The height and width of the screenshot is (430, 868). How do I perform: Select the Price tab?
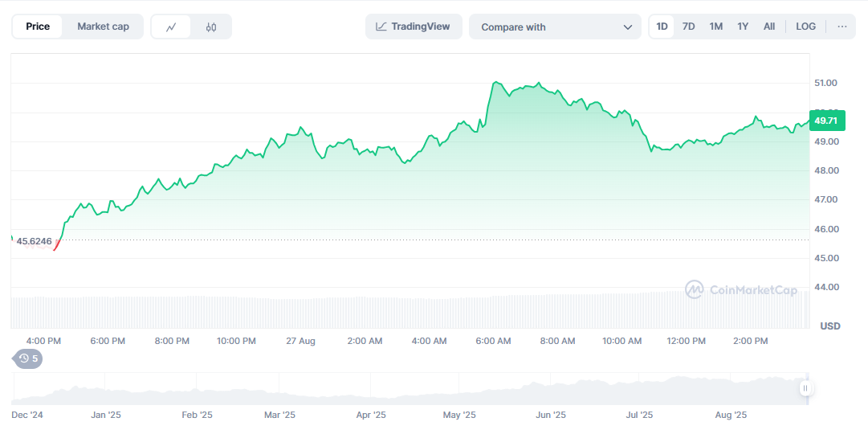38,27
